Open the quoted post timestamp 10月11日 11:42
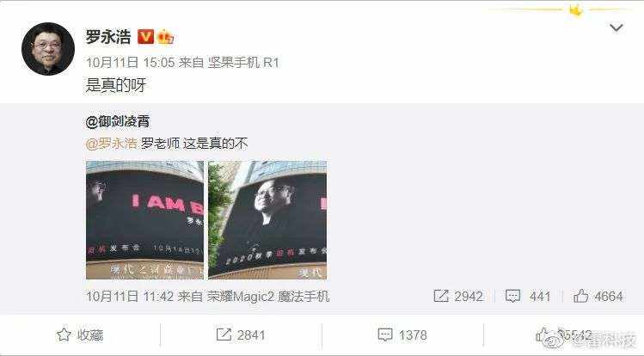Image resolution: width=644 pixels, height=356 pixels. point(129,297)
